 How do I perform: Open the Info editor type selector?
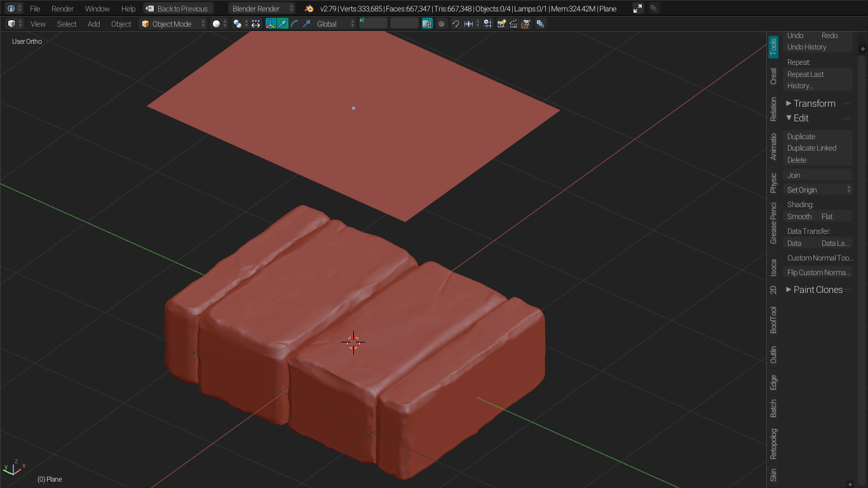pos(14,8)
